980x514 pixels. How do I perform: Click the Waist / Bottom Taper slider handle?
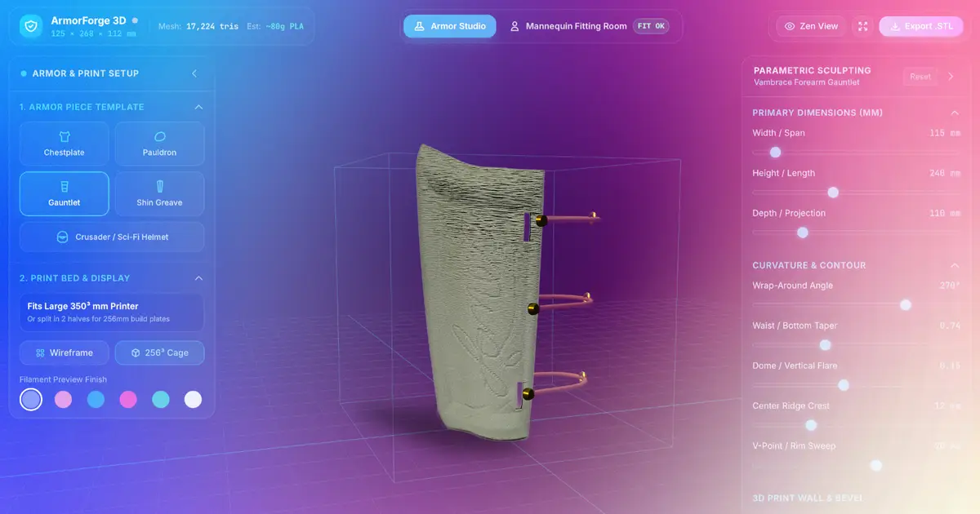(x=825, y=345)
